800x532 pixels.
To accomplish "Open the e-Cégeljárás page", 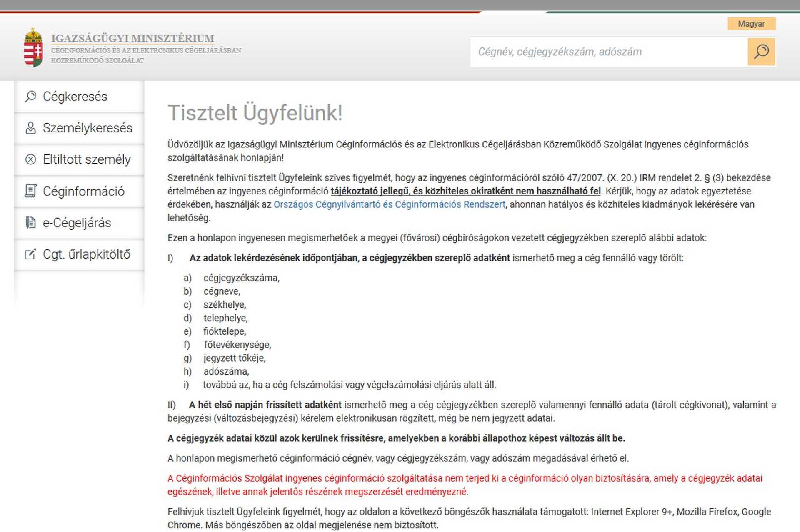I will tap(79, 223).
